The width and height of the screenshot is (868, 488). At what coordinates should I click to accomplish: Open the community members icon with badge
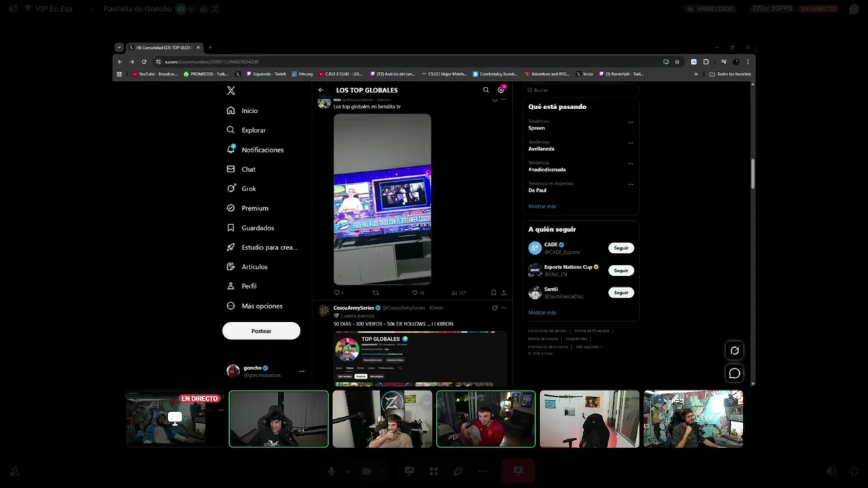501,89
